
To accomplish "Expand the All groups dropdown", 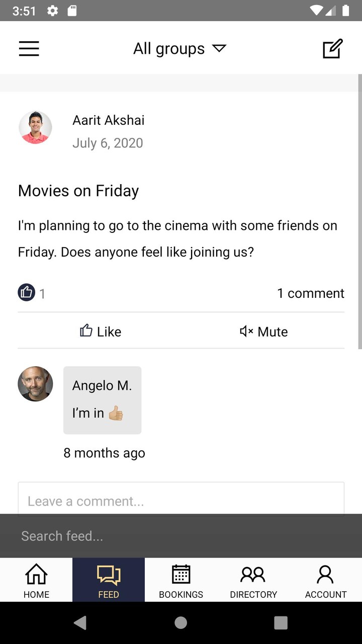I will [179, 49].
